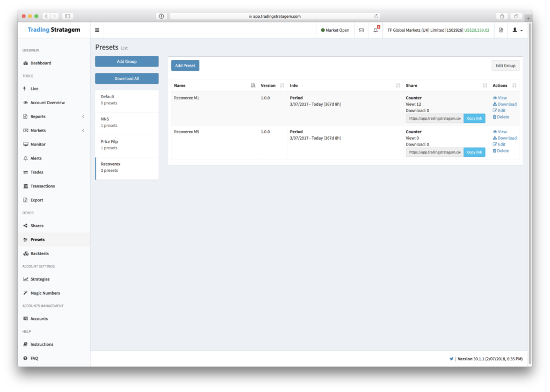The width and height of the screenshot is (550, 392).
Task: Click the Market Open status indicator
Action: 335,30
